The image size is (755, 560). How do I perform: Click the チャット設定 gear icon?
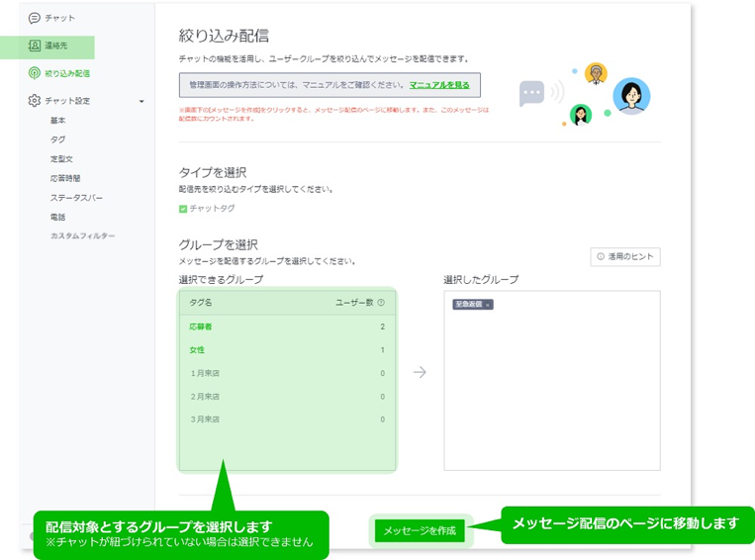point(35,101)
